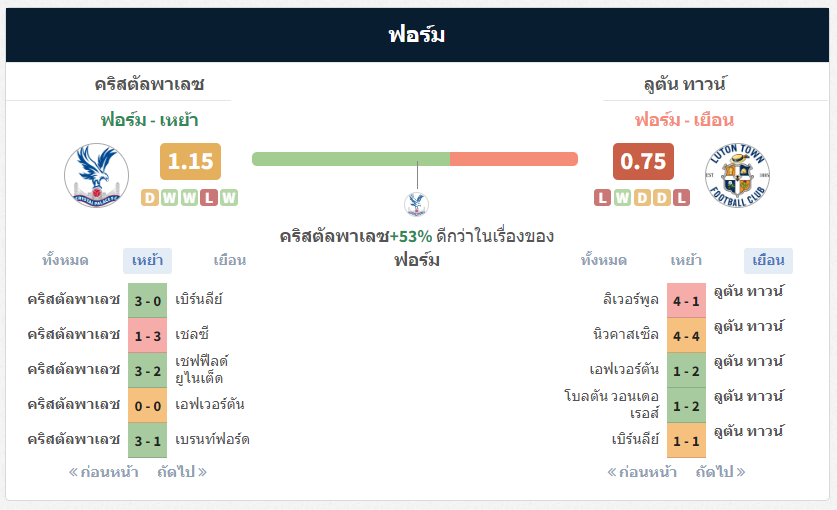Click the Luton Town Football Club crest

click(737, 175)
